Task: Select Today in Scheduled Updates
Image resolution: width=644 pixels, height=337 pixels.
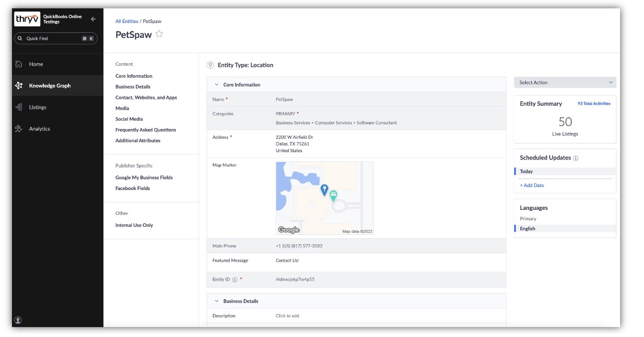Action: pyautogui.click(x=565, y=171)
